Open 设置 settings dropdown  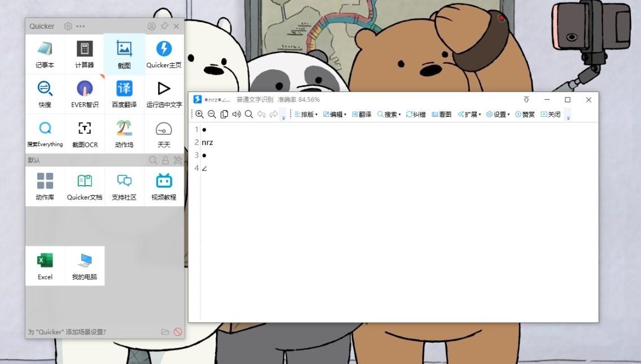[x=498, y=115]
